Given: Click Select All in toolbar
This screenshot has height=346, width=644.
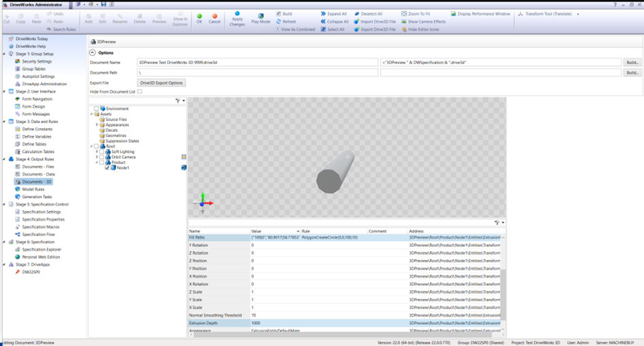Looking at the screenshot, I should point(333,29).
